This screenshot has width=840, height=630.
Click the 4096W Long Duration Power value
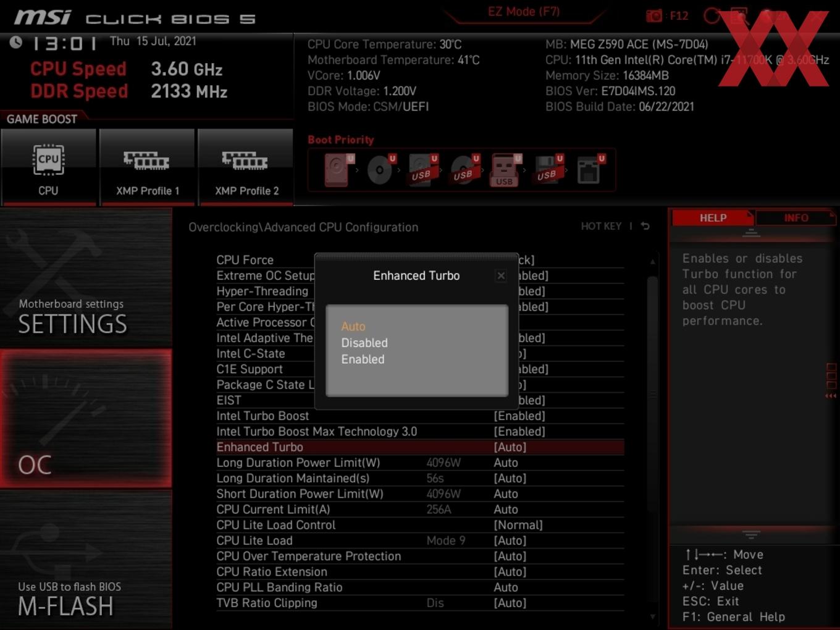[x=443, y=463]
